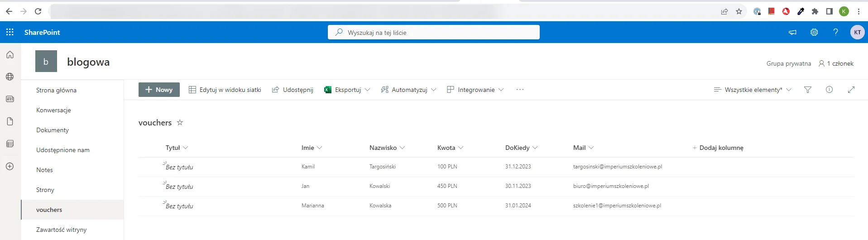The height and width of the screenshot is (240, 868).
Task: Expand the list to full-screen mode
Action: pos(851,90)
